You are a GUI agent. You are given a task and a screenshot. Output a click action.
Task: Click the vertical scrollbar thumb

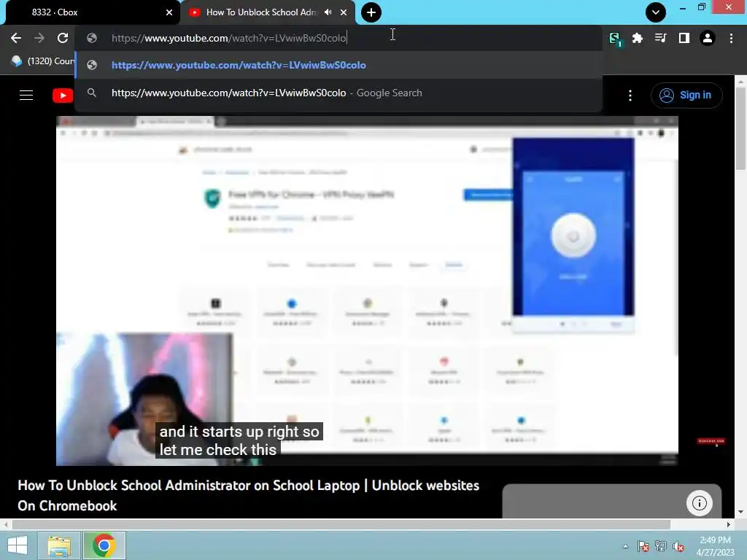tap(740, 128)
